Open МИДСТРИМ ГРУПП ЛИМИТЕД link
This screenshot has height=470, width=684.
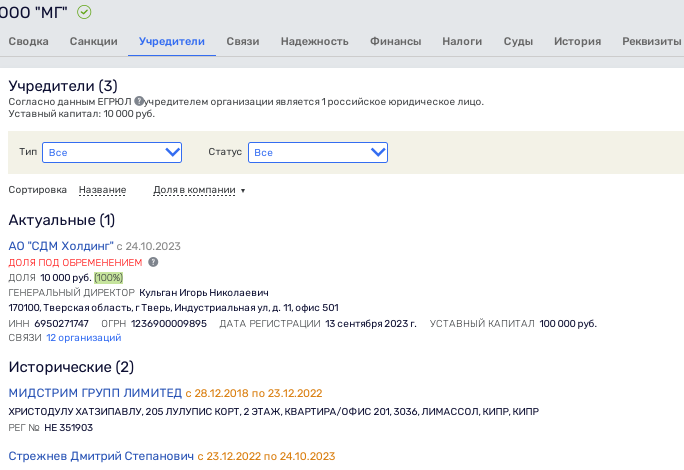(95, 393)
